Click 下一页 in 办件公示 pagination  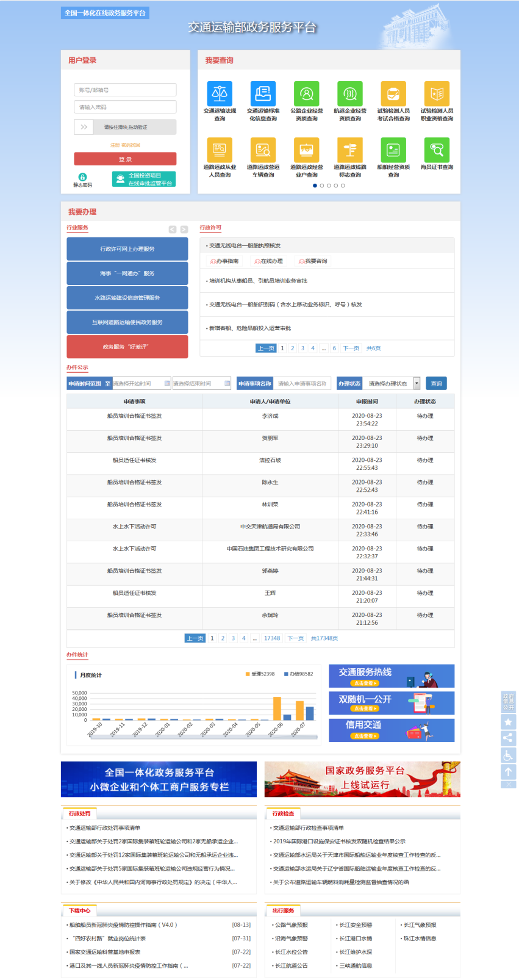pyautogui.click(x=296, y=638)
